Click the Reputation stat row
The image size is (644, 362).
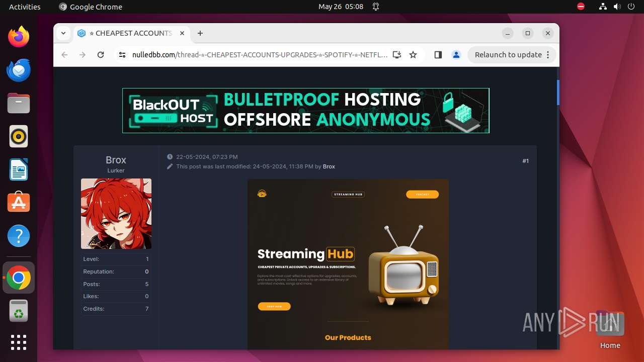pyautogui.click(x=116, y=271)
